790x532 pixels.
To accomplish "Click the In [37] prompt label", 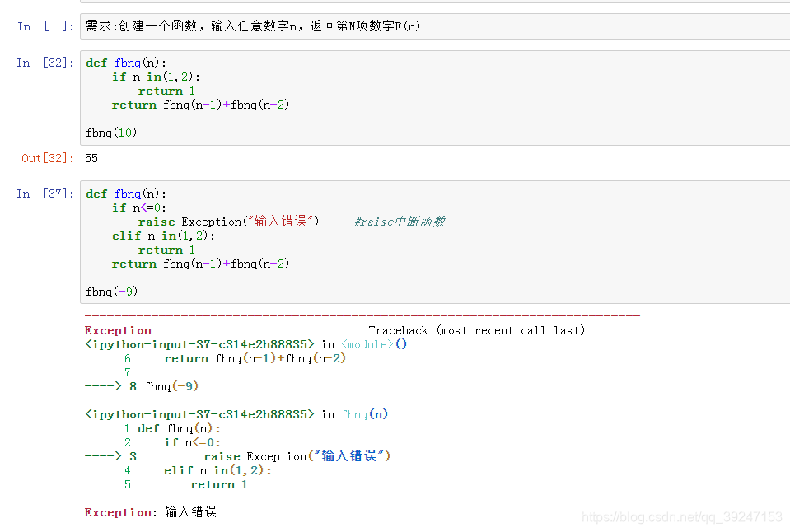I will [45, 194].
